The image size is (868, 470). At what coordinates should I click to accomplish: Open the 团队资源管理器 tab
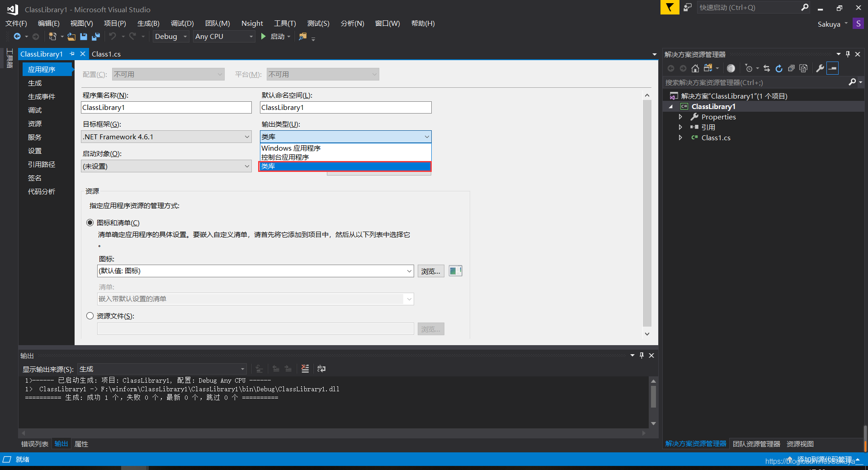[756, 444]
